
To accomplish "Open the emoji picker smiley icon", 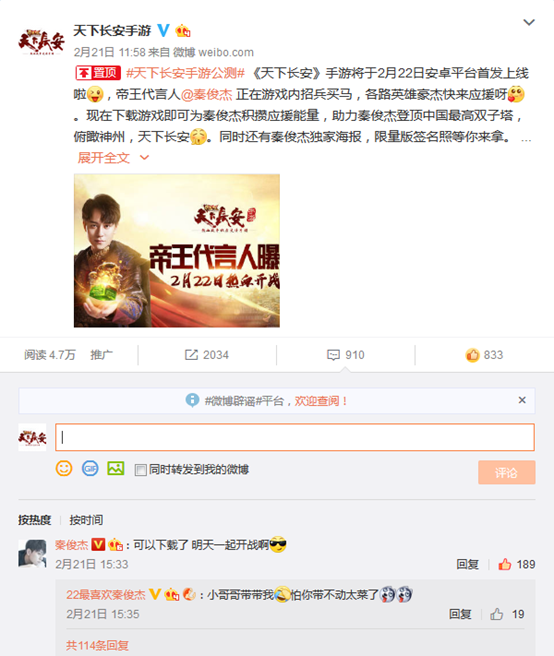I will pos(64,468).
